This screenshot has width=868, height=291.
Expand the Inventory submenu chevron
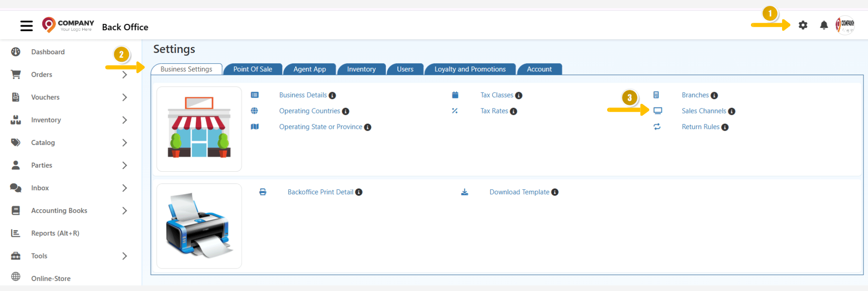[125, 120]
